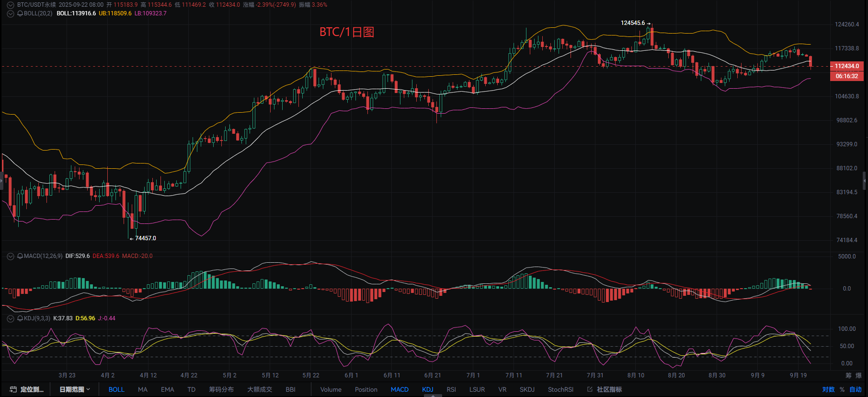Click the BTC/USDT永续 symbol title

[x=36, y=5]
